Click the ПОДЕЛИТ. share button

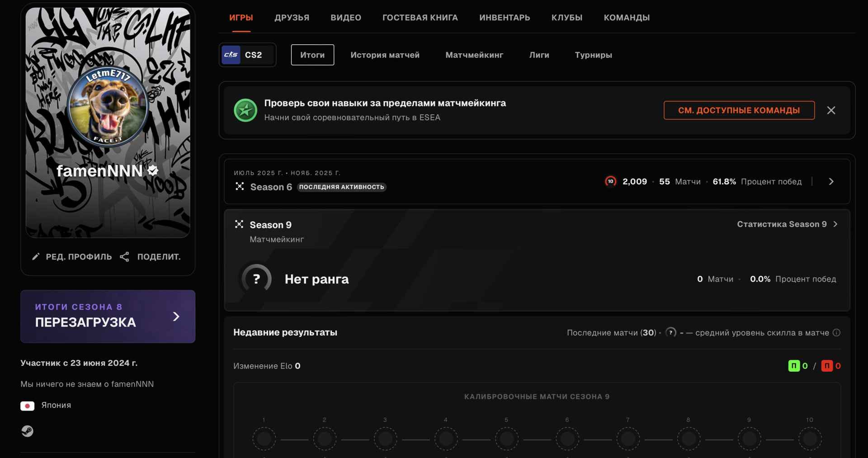point(150,257)
